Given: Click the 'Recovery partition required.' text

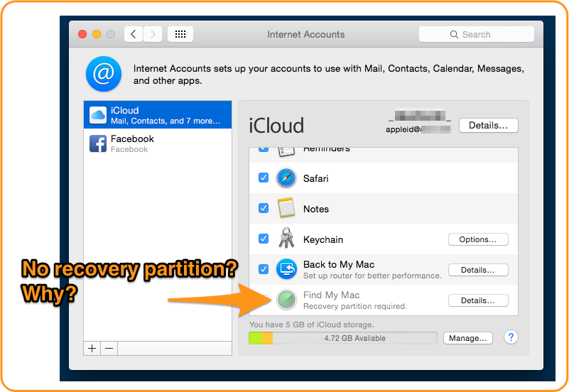Looking at the screenshot, I should click(x=355, y=306).
